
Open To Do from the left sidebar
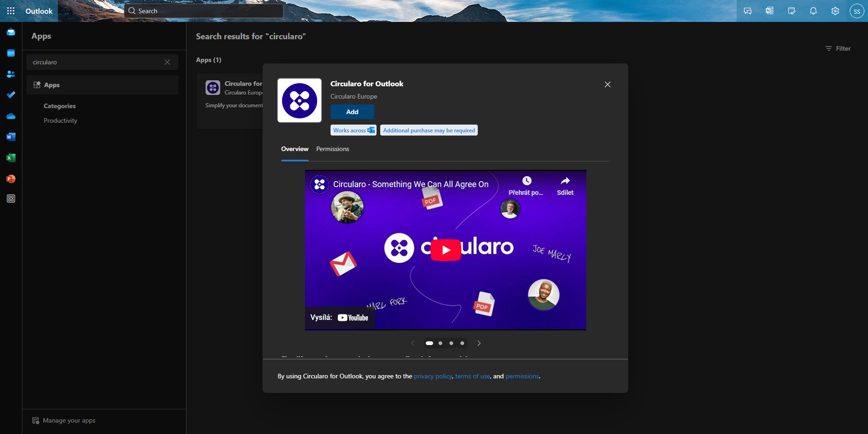click(x=10, y=95)
